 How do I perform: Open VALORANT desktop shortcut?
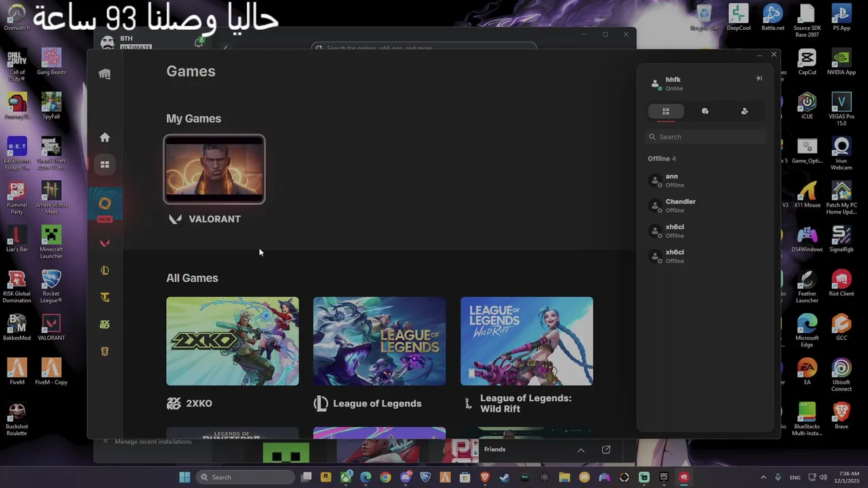[x=52, y=327]
